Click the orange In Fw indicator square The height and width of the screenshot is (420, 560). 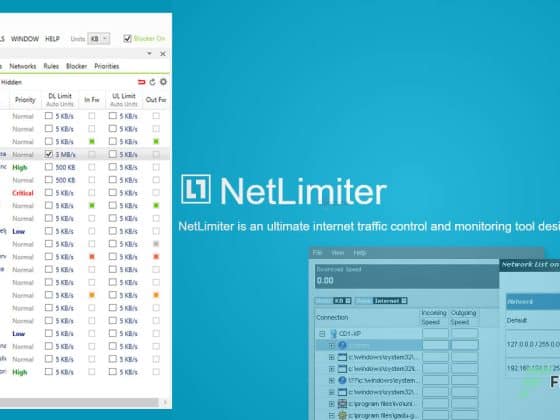click(x=92, y=295)
